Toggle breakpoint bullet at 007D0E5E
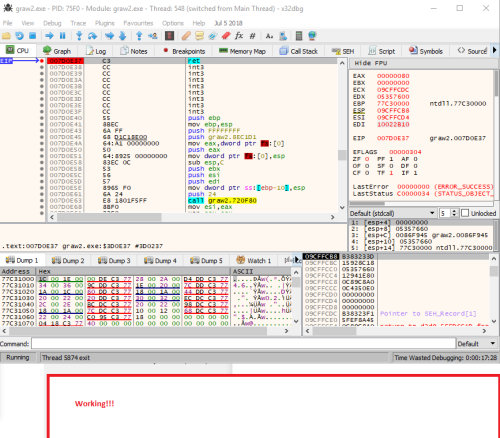 click(42, 187)
